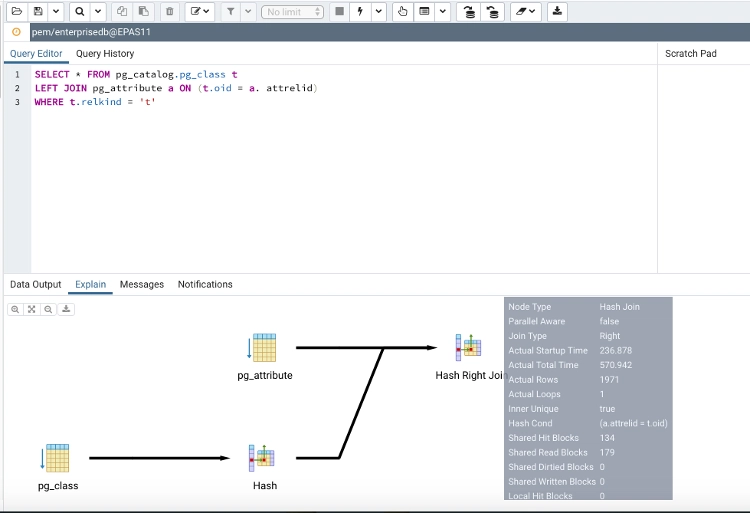The width and height of the screenshot is (750, 513).
Task: Click the LEFT JOIN line in editor
Action: tap(176, 88)
